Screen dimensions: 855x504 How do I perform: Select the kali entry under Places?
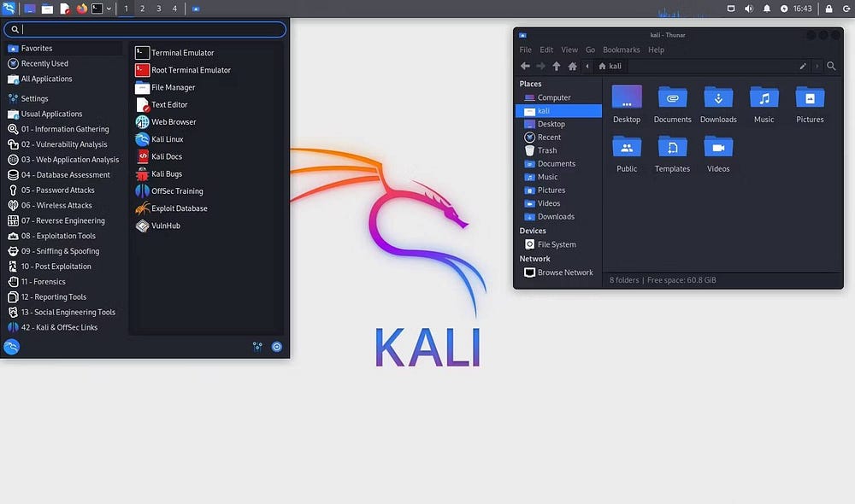pyautogui.click(x=545, y=110)
